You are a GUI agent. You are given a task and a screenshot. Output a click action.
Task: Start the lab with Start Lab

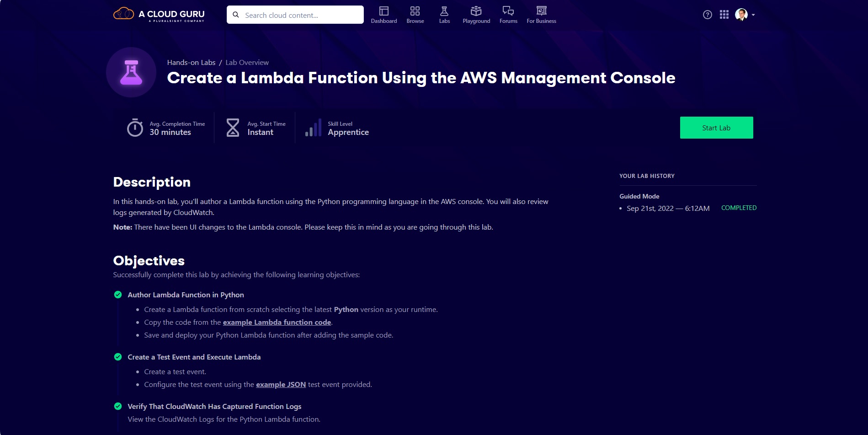pyautogui.click(x=716, y=128)
